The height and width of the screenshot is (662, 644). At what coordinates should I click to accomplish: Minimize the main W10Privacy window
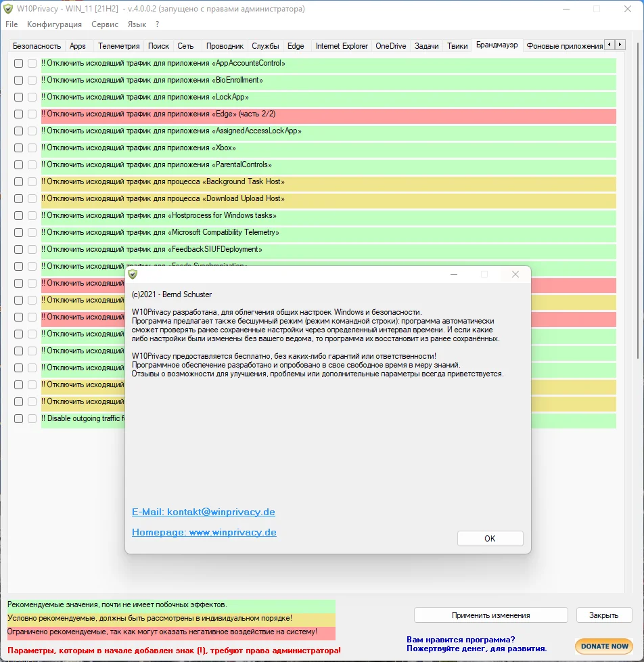[566, 9]
